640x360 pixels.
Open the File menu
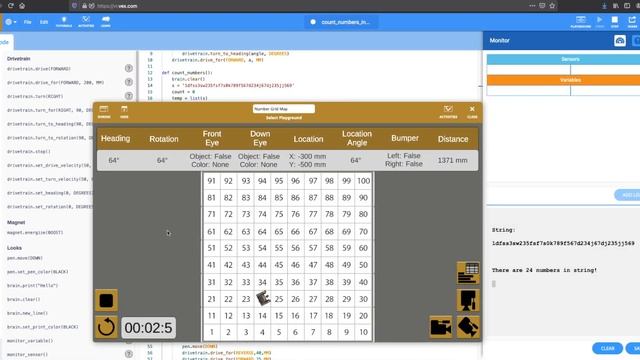coord(27,22)
